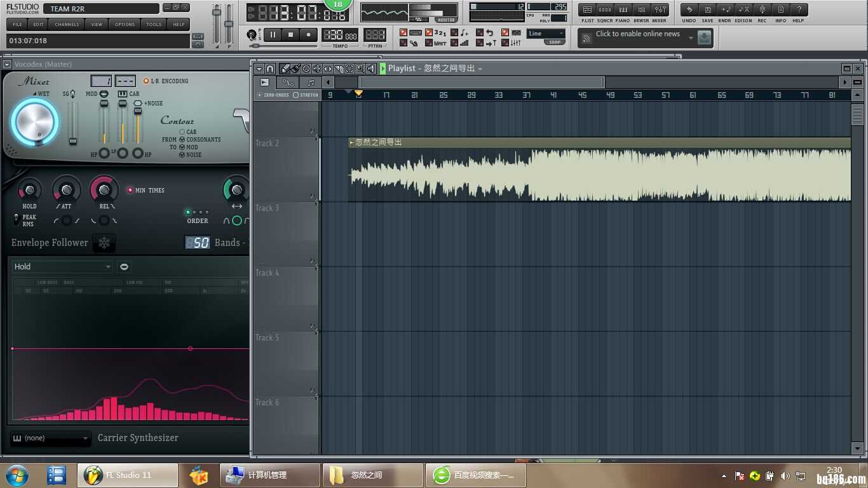Open the CHANNELS menu
The height and width of the screenshot is (488, 868).
(67, 24)
